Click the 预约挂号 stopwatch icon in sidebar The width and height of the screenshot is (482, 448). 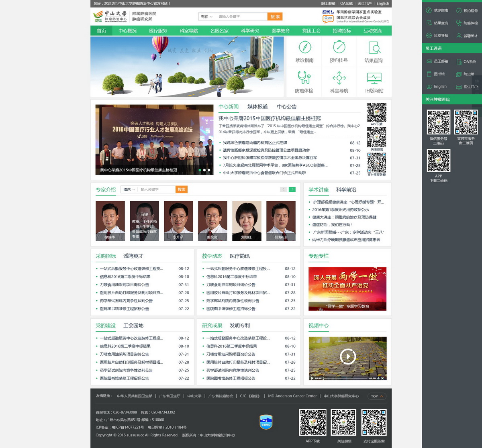coord(459,10)
